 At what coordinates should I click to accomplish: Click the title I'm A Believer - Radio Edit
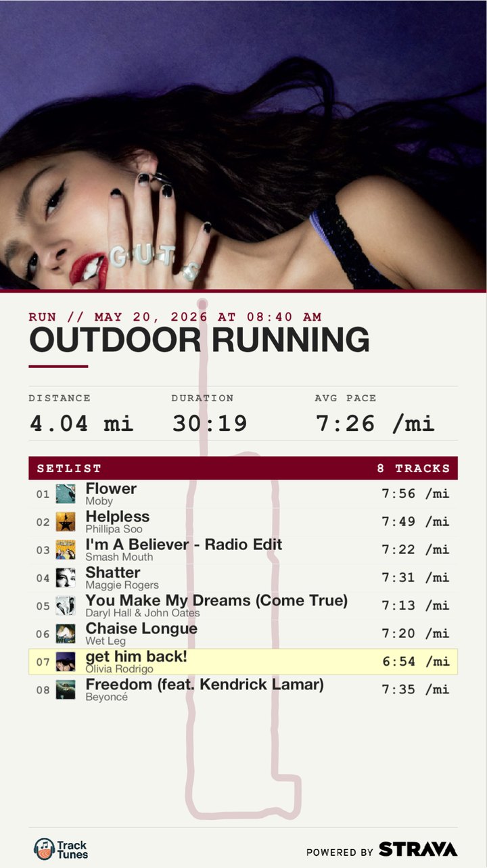click(184, 545)
